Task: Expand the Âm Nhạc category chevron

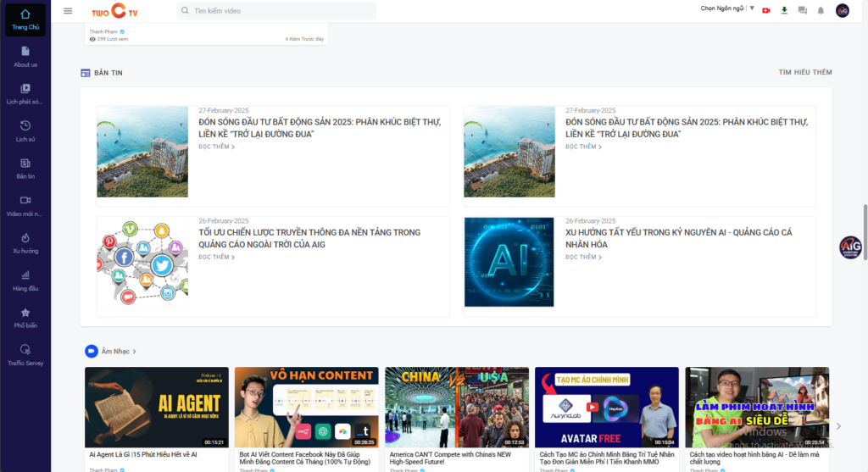Action: pyautogui.click(x=135, y=352)
